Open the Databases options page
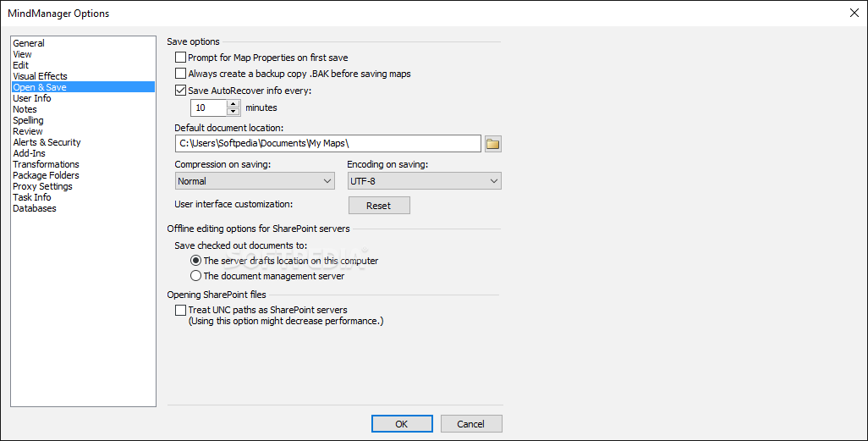Screen dimensions: 868x441 coord(35,208)
